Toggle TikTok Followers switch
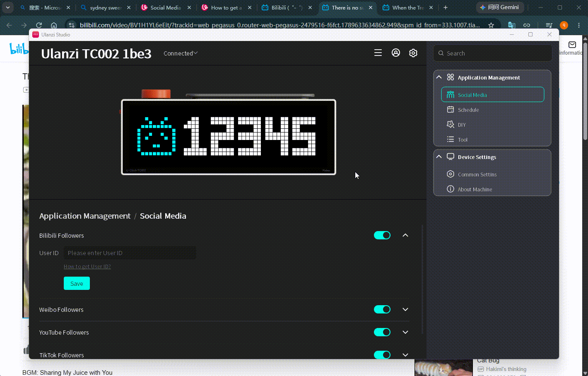 [382, 355]
